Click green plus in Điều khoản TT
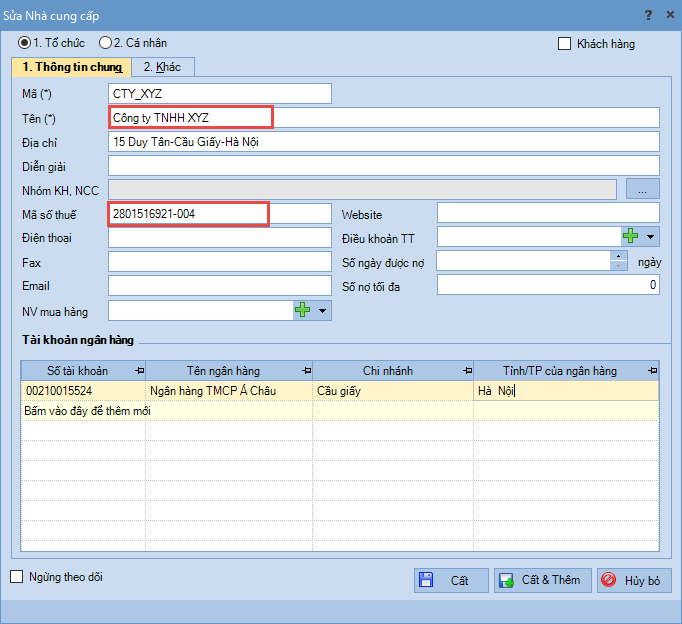The width and height of the screenshot is (682, 624). click(x=630, y=237)
